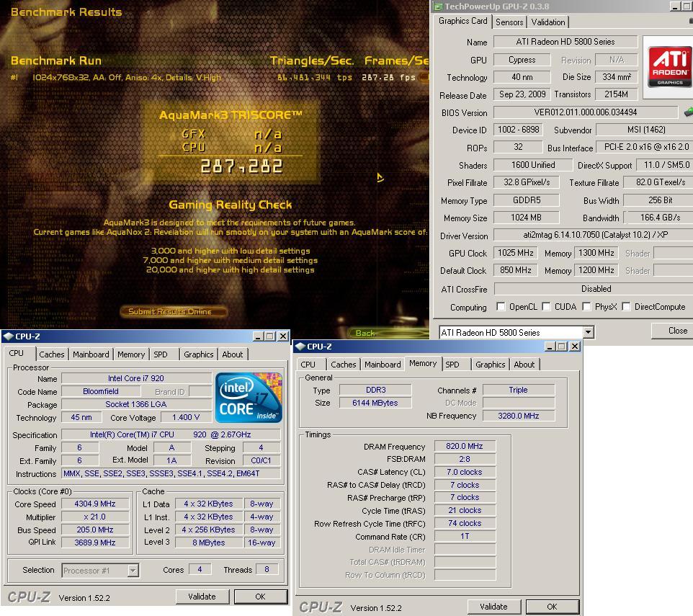Click the BIOS save icon in GPU-Z
Image resolution: width=693 pixels, height=616 pixels.
pos(688,112)
